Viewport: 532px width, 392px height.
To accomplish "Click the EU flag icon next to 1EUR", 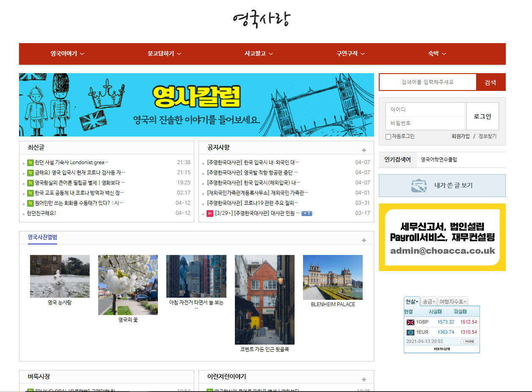I will 410,332.
